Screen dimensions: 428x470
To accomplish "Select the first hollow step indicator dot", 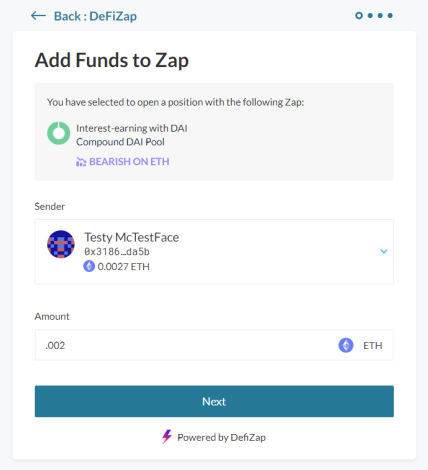I will pos(359,15).
